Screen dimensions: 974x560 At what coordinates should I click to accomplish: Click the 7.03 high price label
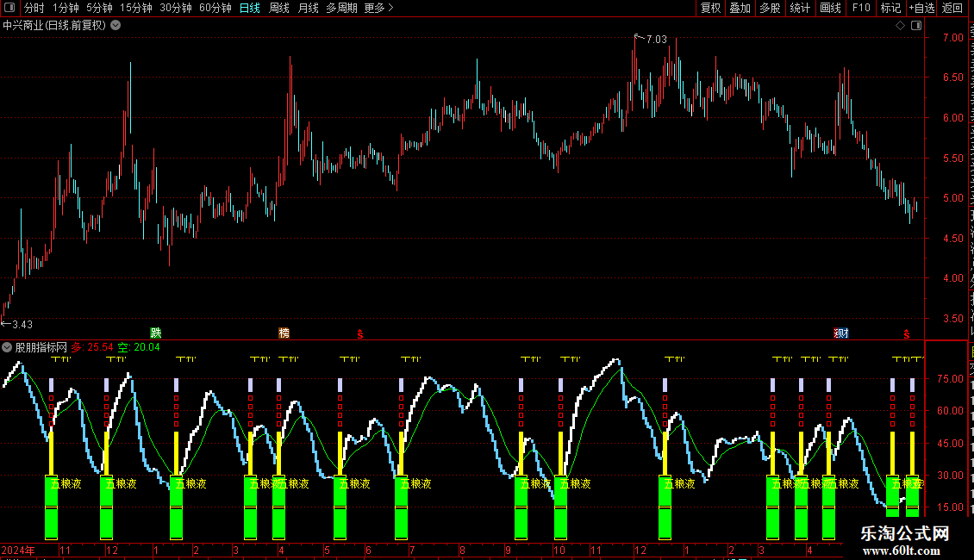(x=657, y=39)
